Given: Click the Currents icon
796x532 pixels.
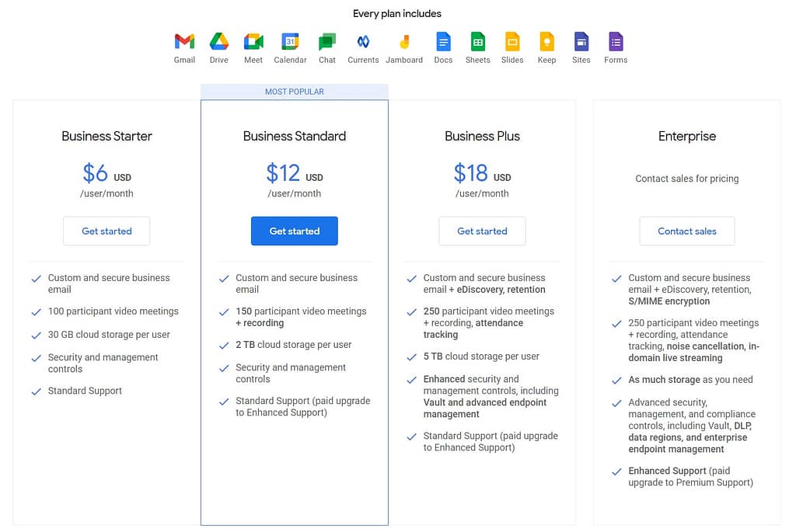Looking at the screenshot, I should (362, 42).
